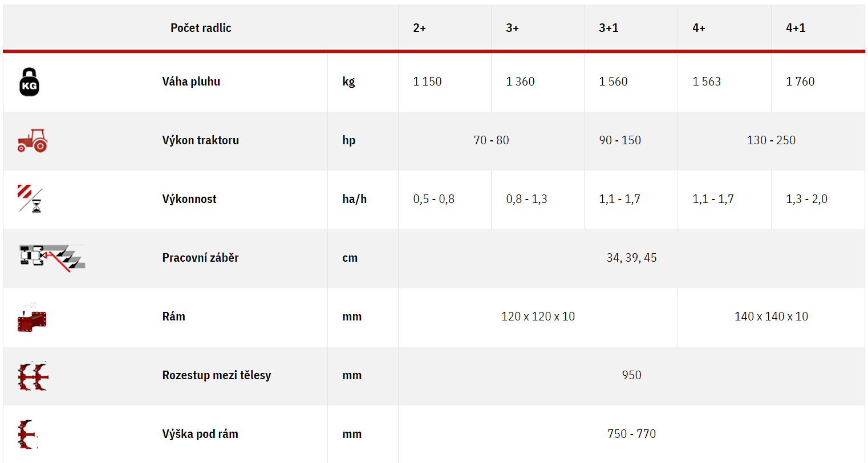The height and width of the screenshot is (463, 868).
Task: Click the 0,8 - 1,3 productivity value
Action: [526, 199]
